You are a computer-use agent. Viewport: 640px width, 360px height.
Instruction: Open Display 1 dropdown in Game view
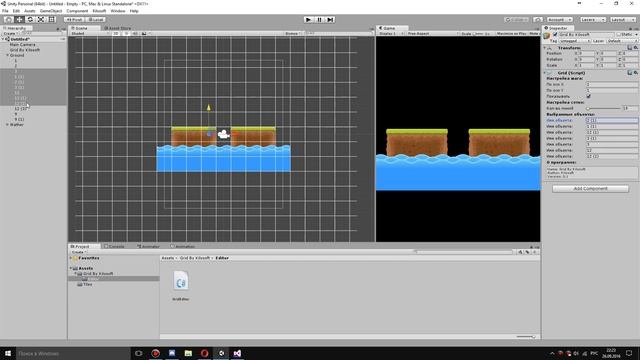tap(391, 33)
